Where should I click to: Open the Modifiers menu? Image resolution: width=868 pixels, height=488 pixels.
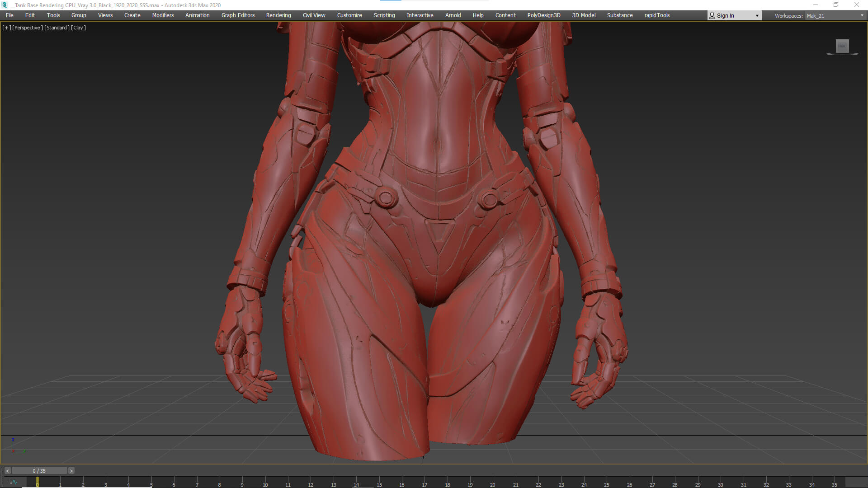(163, 15)
